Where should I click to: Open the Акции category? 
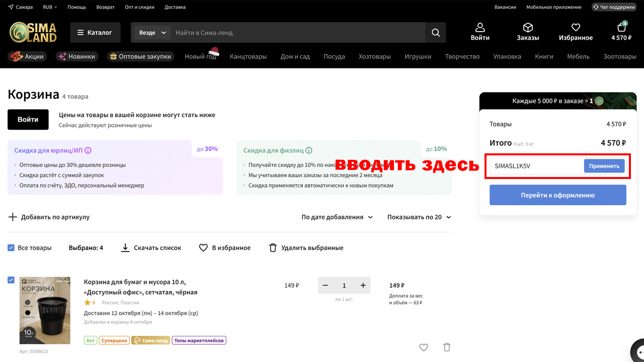tap(28, 56)
